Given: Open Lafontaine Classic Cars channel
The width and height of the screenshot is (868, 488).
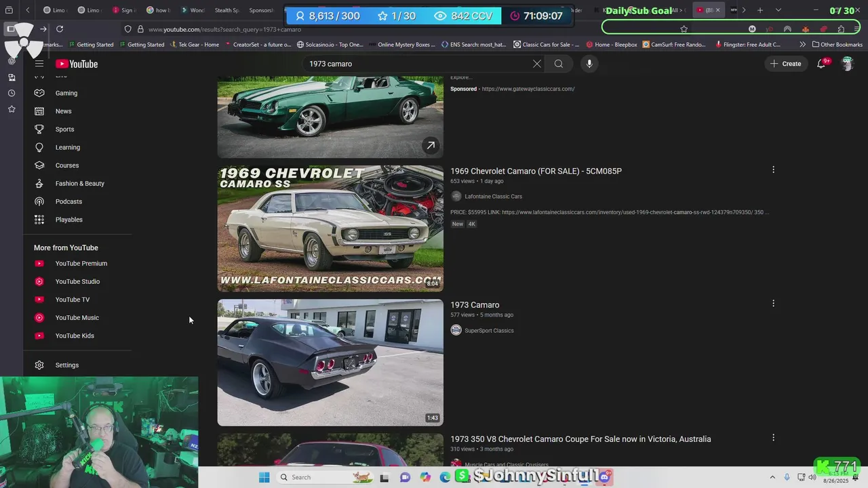Looking at the screenshot, I should [493, 197].
